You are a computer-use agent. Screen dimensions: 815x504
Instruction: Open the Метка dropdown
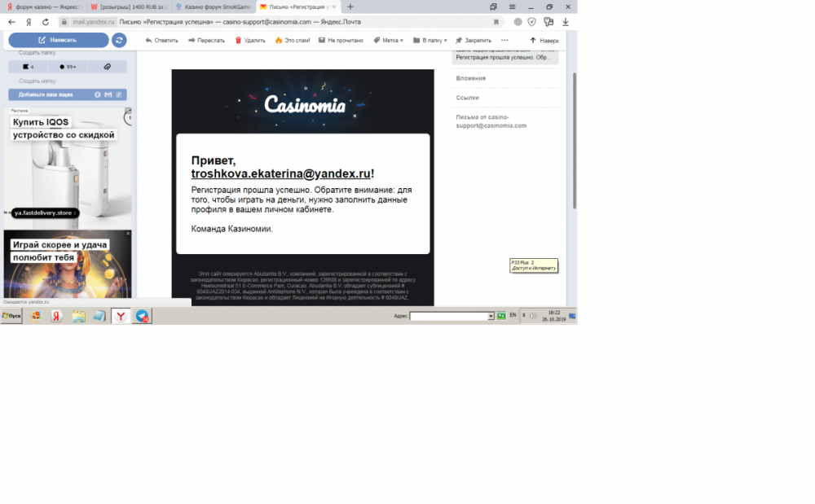388,40
